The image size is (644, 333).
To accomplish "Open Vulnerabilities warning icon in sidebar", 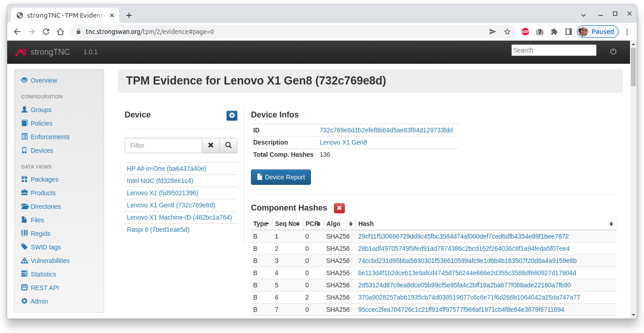I will tap(24, 261).
